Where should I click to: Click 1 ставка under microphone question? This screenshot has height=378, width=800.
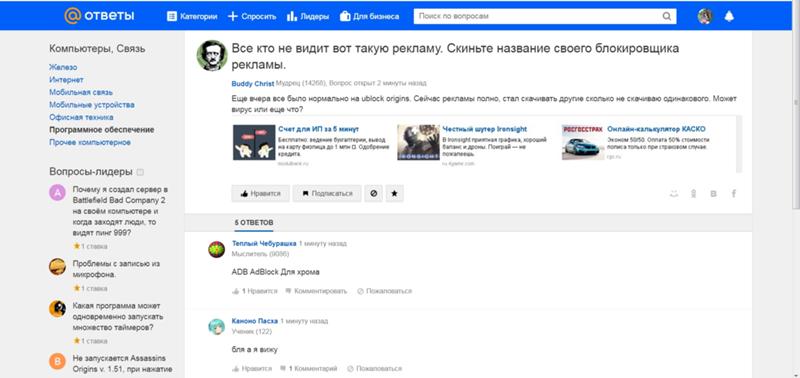(x=90, y=288)
